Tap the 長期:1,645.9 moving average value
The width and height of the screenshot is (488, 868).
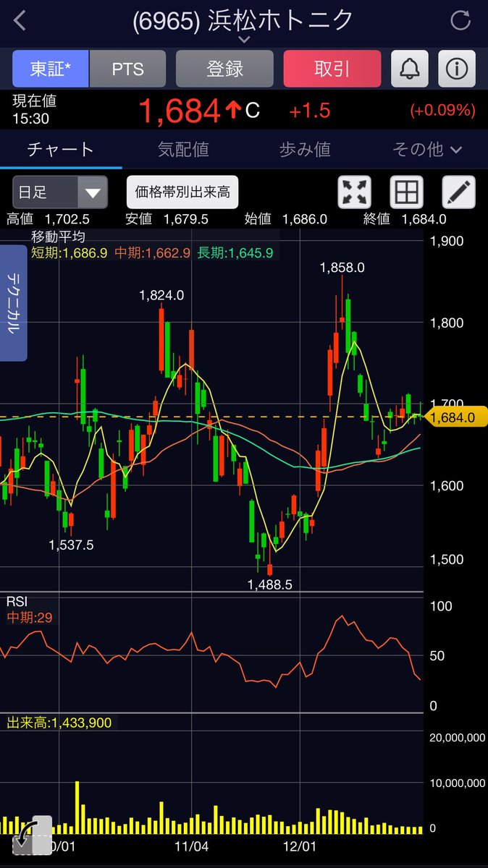pos(235,252)
